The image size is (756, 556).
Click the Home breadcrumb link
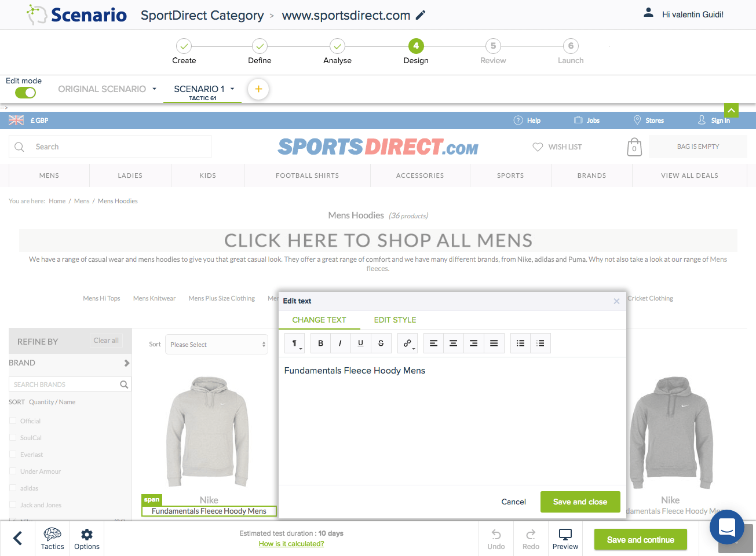[57, 201]
